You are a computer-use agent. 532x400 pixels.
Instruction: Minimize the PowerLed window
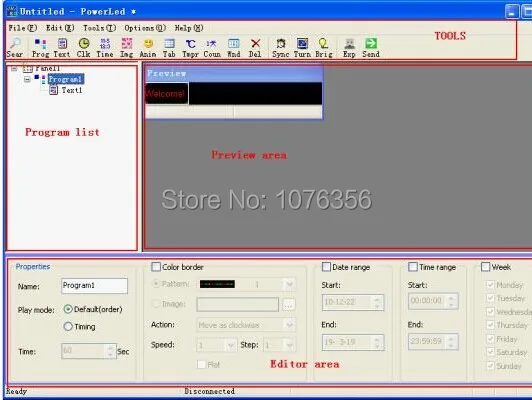coord(512,11)
